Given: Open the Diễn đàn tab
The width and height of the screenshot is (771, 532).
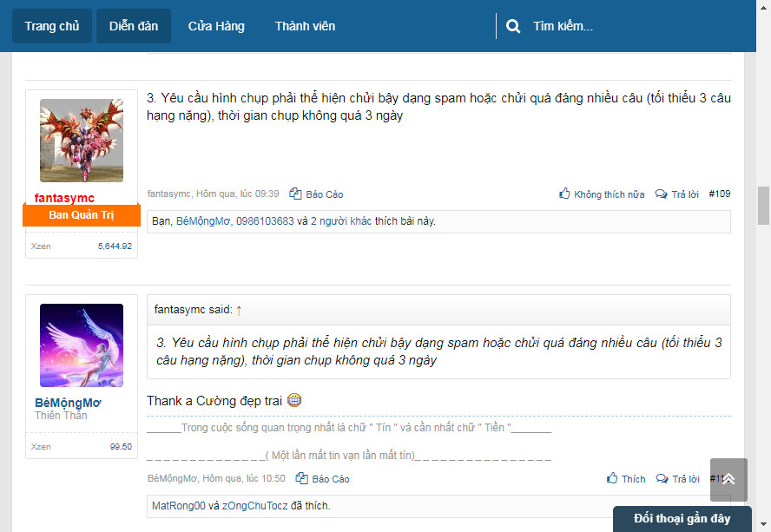Looking at the screenshot, I should tap(134, 26).
